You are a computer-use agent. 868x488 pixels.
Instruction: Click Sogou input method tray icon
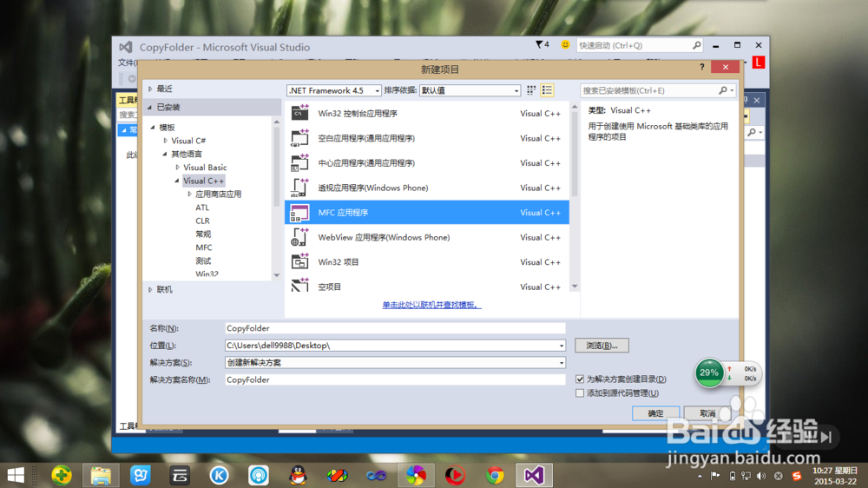pyautogui.click(x=796, y=476)
